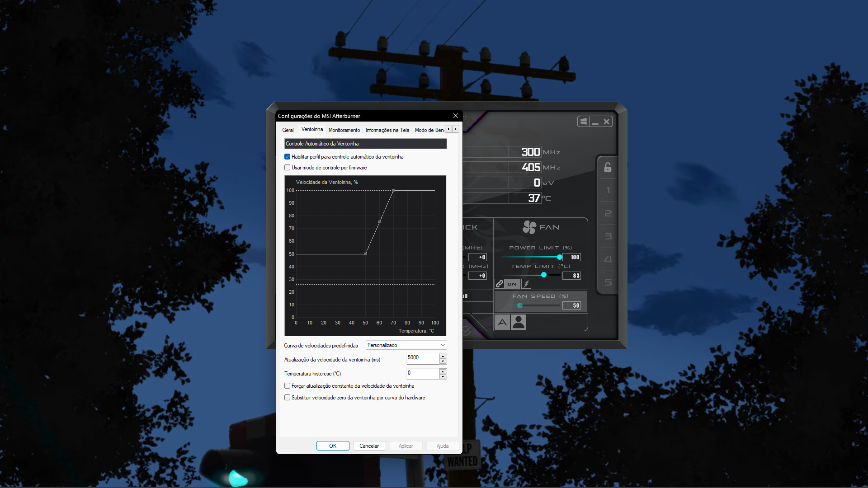The width and height of the screenshot is (868, 488).
Task: Close the Configurações do MSI Afterburner dialog
Action: coord(456,116)
